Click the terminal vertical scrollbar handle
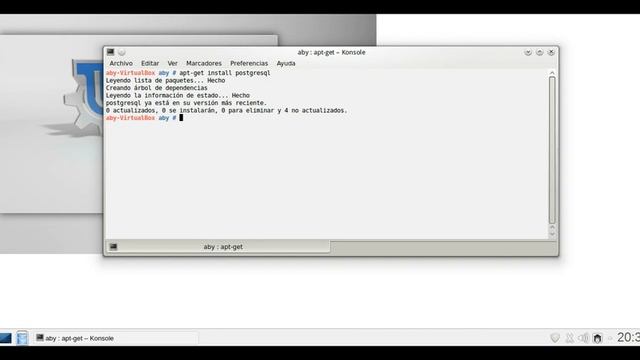This screenshot has height=360, width=640. click(x=552, y=150)
